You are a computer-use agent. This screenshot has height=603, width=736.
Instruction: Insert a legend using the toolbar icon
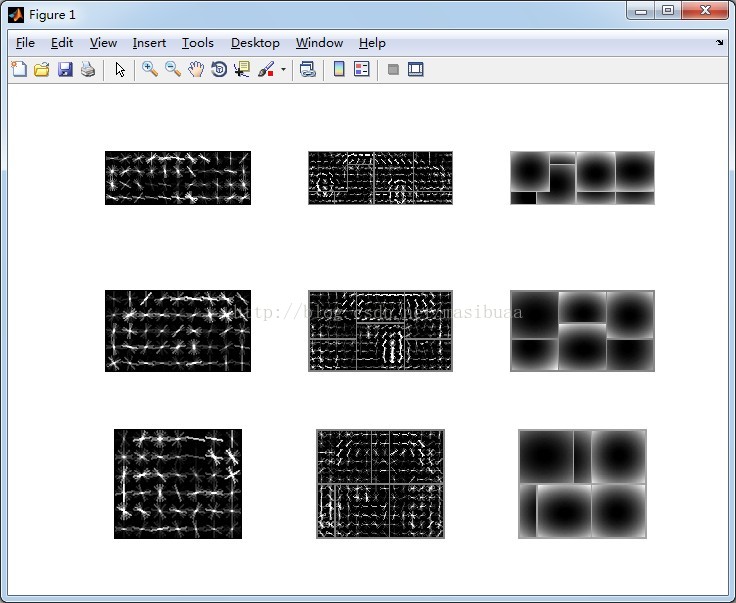click(x=361, y=69)
